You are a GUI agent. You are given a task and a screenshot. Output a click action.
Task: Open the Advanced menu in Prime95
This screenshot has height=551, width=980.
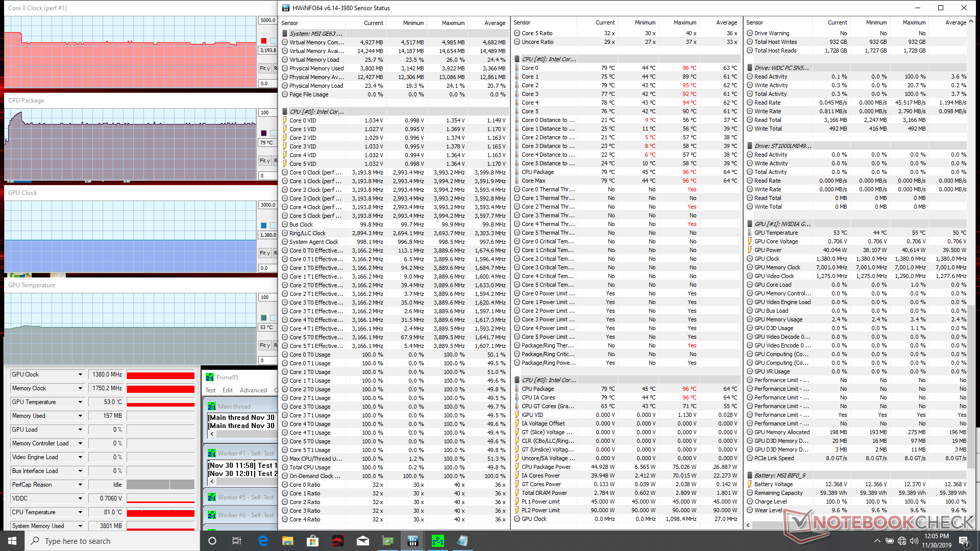[x=253, y=390]
